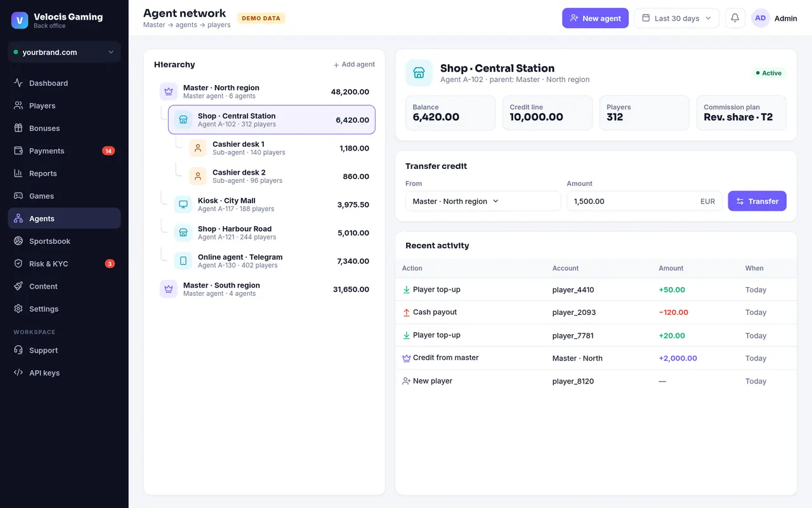Click the Cash payout arrow icon

(x=407, y=312)
